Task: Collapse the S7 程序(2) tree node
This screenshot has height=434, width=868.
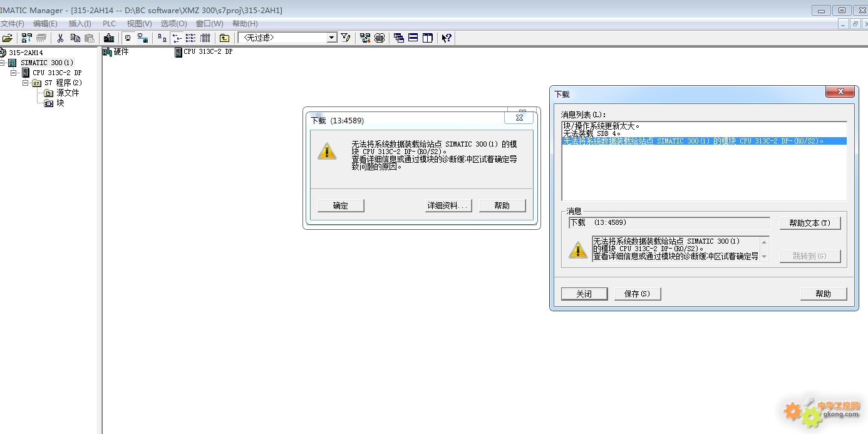Action: coord(26,83)
